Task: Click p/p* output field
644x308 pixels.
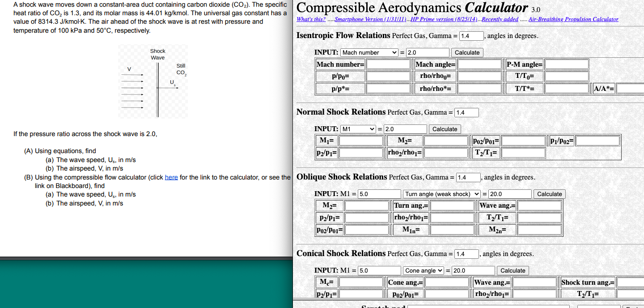Action: click(x=388, y=89)
